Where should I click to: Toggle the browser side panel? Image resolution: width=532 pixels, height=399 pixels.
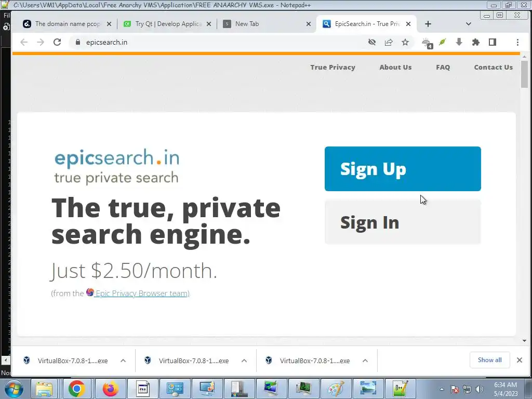tap(493, 42)
